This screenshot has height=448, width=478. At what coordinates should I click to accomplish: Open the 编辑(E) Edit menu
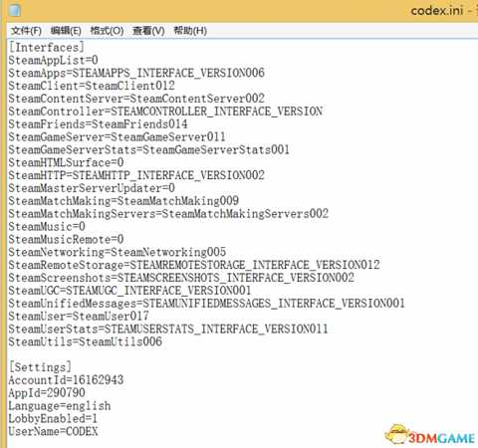pyautogui.click(x=66, y=31)
